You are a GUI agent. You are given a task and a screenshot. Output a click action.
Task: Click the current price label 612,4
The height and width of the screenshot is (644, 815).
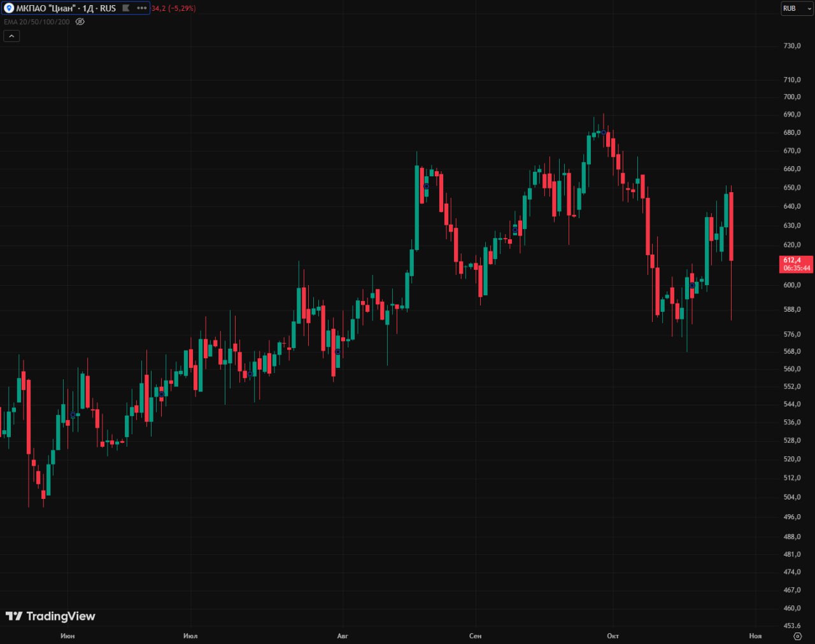click(796, 264)
